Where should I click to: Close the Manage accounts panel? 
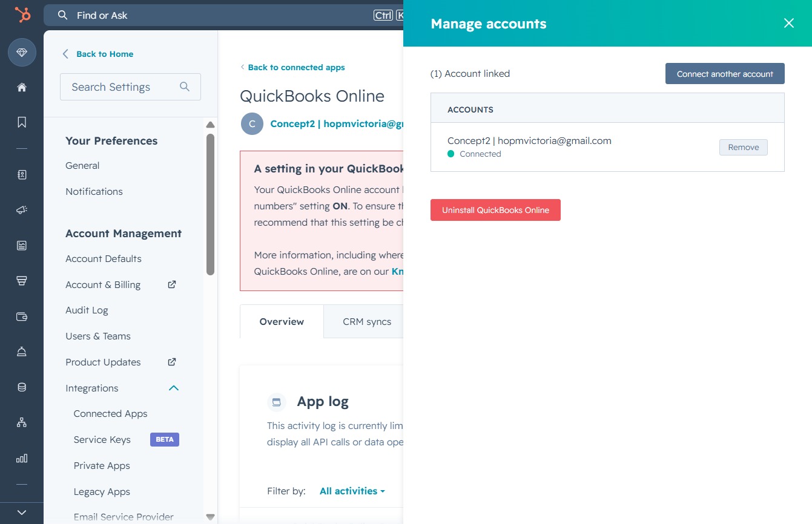788,23
